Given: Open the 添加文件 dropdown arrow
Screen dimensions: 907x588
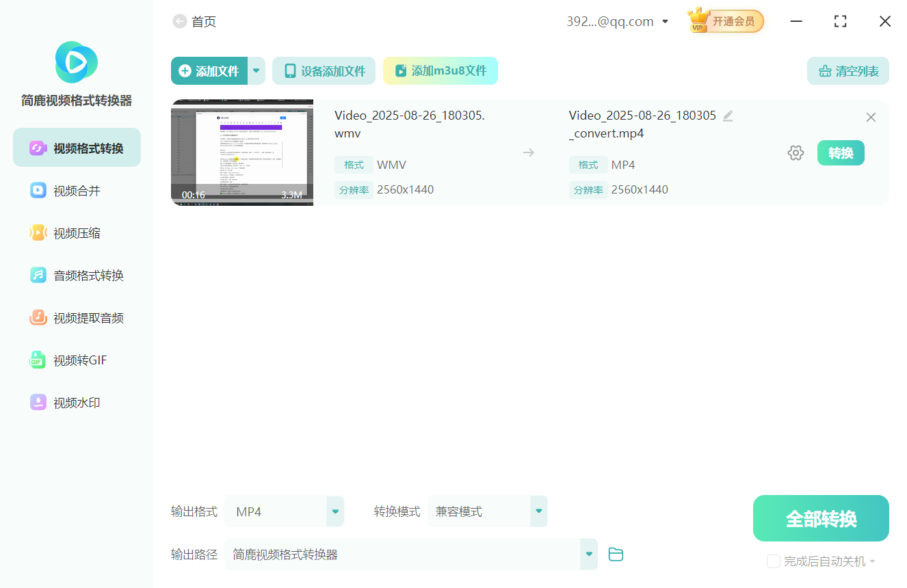Looking at the screenshot, I should (256, 70).
